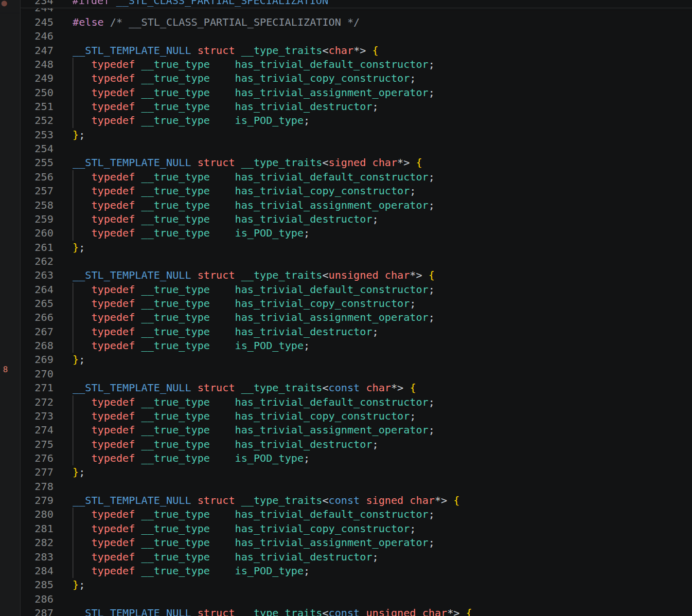The height and width of the screenshot is (616, 692).
Task: Click __type_traits<const signed char*> on line 279
Action: [x=344, y=501]
